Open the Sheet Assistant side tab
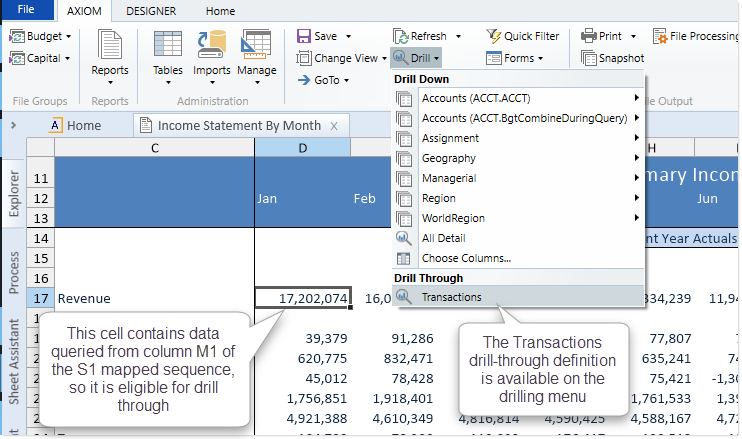Viewport: 742px width, 439px height. click(14, 361)
